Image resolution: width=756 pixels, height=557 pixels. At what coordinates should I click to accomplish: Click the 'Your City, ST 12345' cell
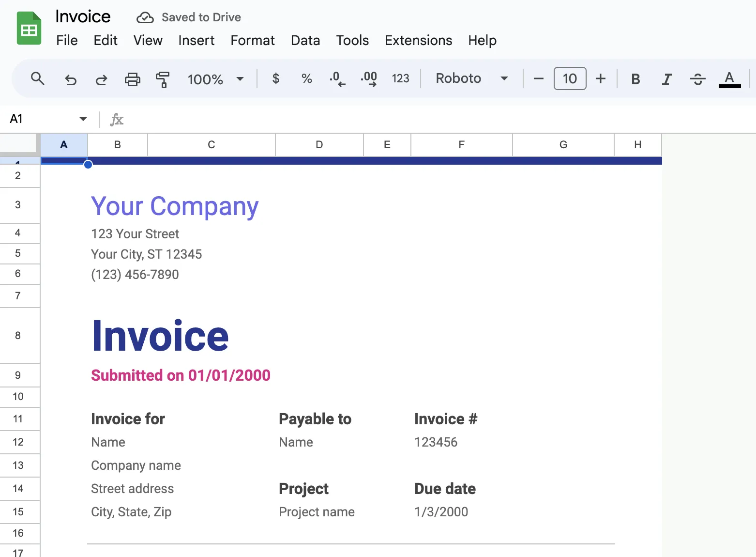tap(147, 254)
